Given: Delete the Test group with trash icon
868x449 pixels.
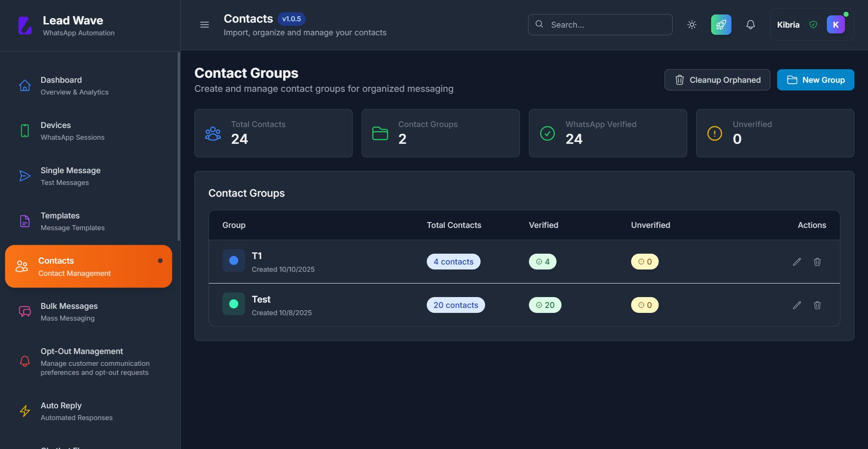Looking at the screenshot, I should (817, 305).
